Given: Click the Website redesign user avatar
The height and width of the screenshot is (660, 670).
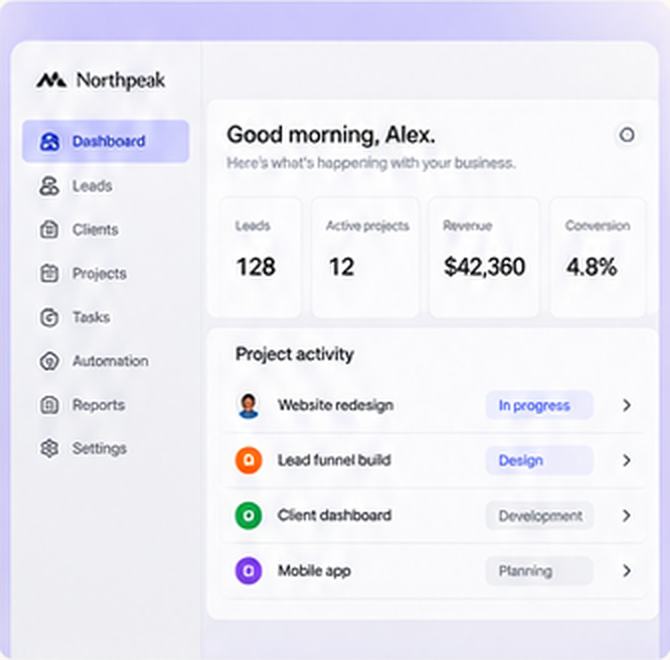Looking at the screenshot, I should click(x=248, y=405).
